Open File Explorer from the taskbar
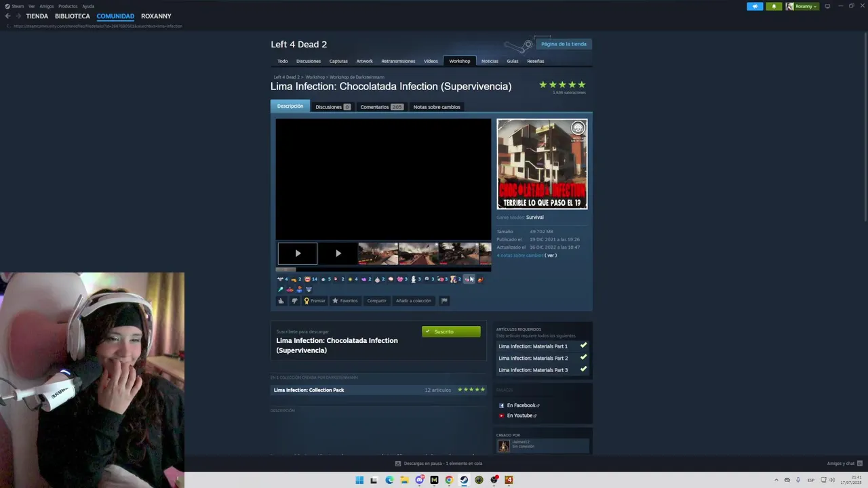The width and height of the screenshot is (868, 488). (404, 480)
